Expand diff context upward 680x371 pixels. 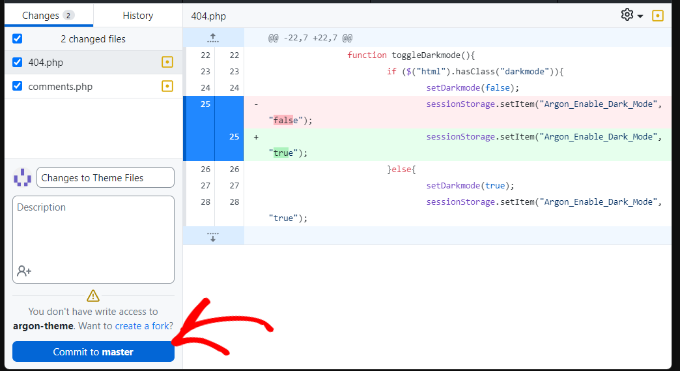click(x=213, y=38)
